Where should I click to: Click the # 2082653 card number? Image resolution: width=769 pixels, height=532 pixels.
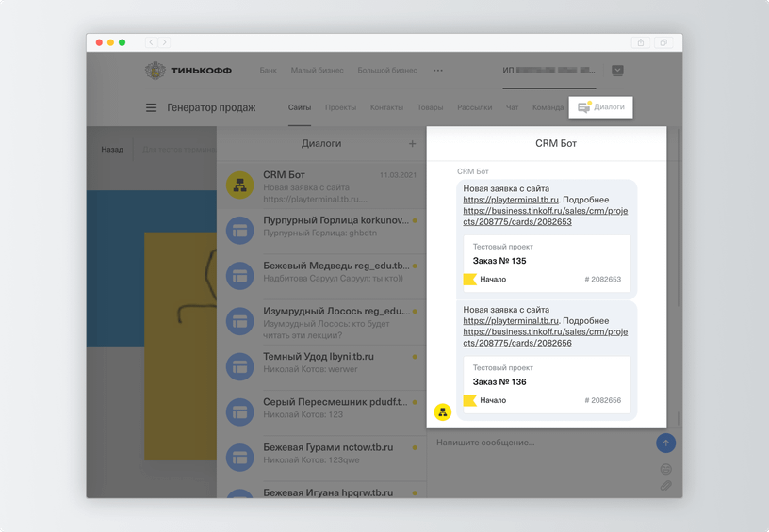603,280
